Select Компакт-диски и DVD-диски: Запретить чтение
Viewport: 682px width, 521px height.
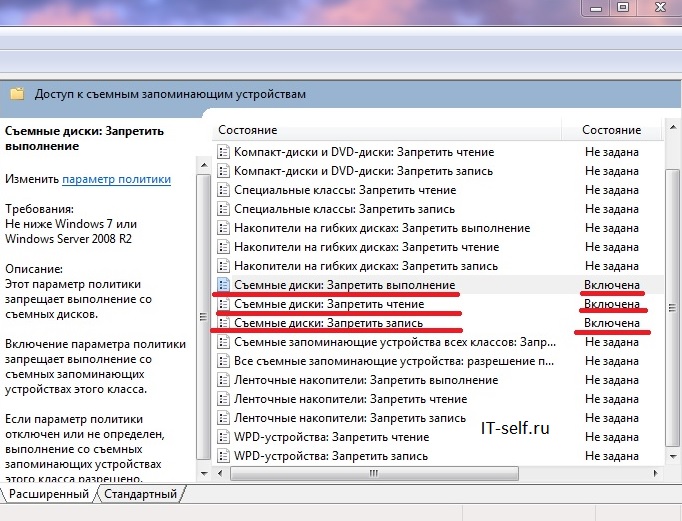tap(364, 152)
